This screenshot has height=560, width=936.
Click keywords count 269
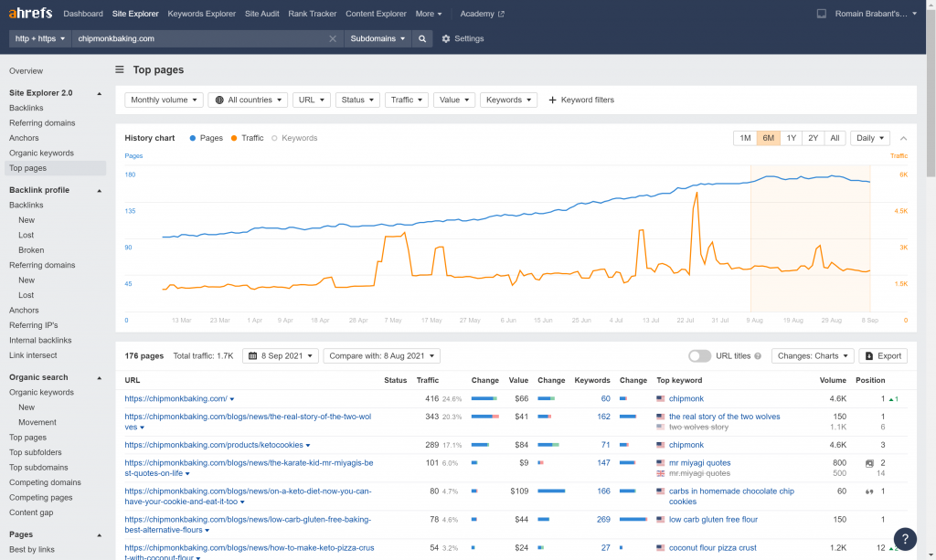click(603, 520)
